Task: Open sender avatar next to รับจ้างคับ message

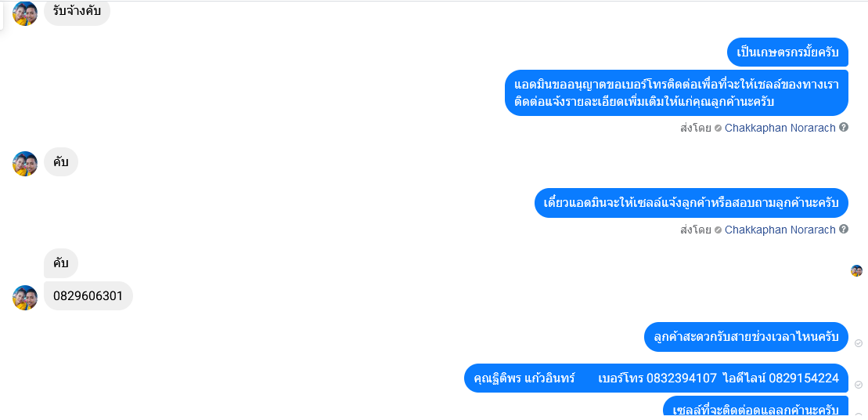Action: point(25,13)
